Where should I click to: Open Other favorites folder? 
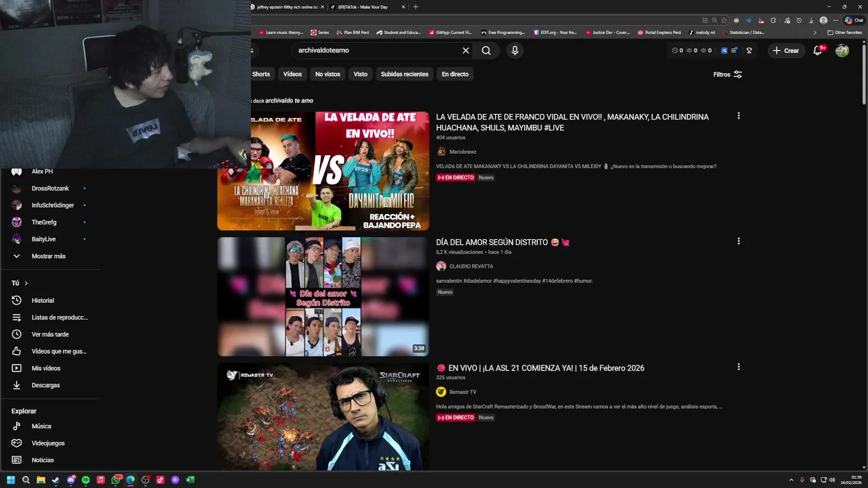point(845,33)
